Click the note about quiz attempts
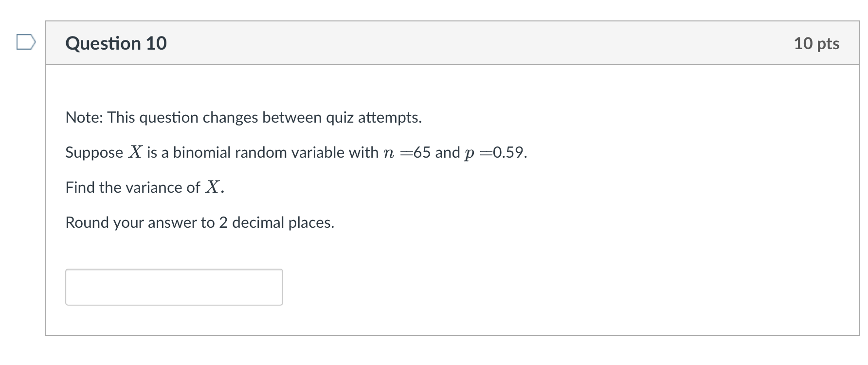 [x=243, y=117]
